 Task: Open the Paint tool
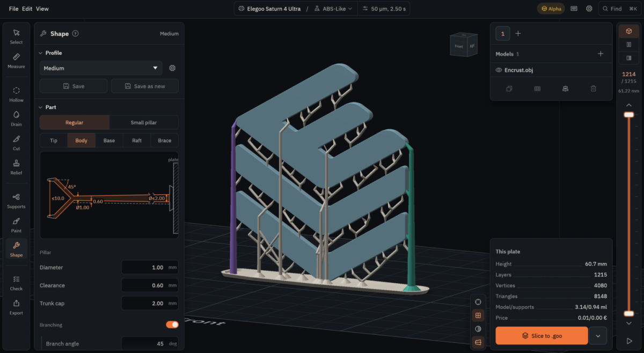[16, 224]
